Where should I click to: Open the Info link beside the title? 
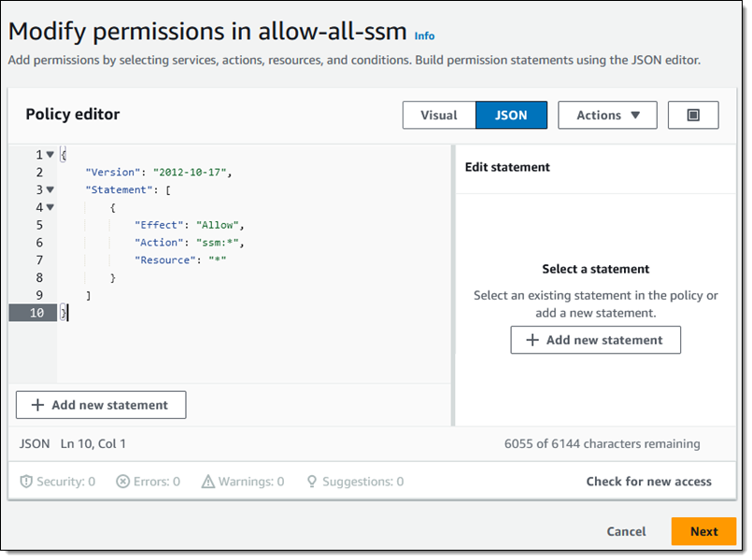point(425,35)
